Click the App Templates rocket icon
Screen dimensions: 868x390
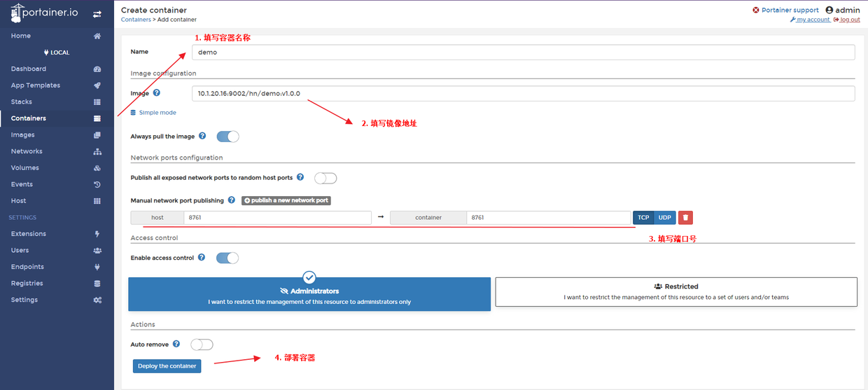(97, 85)
